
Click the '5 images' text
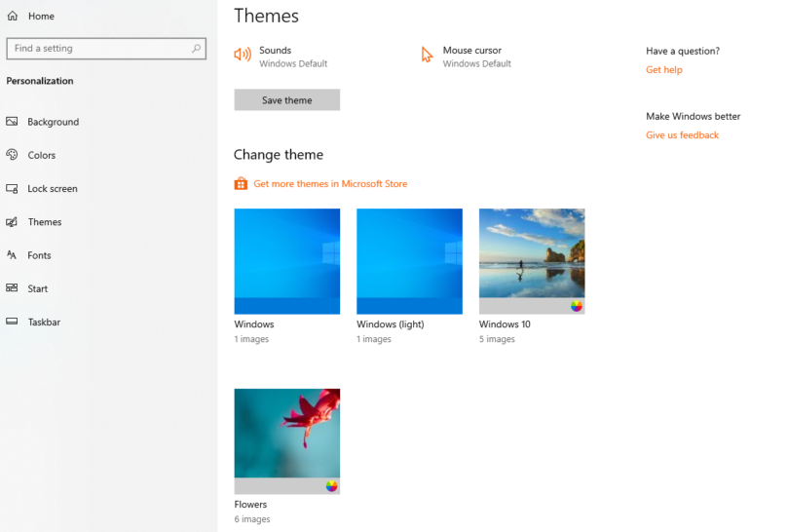(x=497, y=339)
